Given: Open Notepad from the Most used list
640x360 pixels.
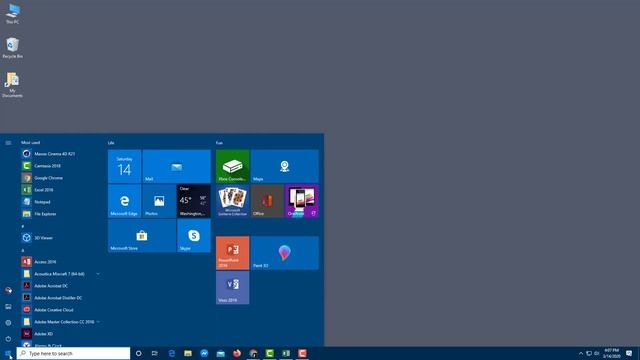Looking at the screenshot, I should click(60, 202).
